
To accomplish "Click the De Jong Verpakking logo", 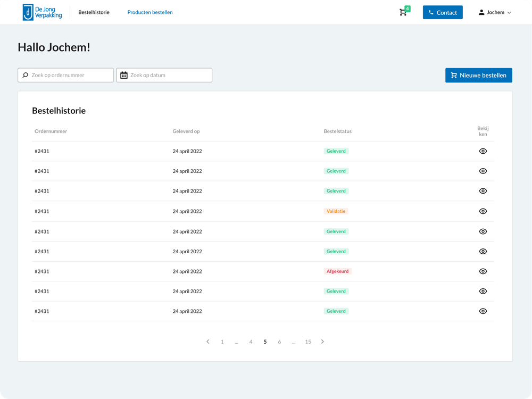I will 42,12.
